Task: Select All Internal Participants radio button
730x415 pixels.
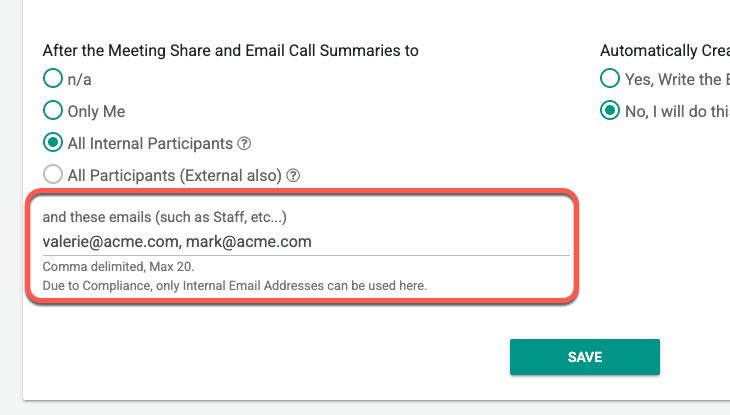Action: click(x=53, y=143)
